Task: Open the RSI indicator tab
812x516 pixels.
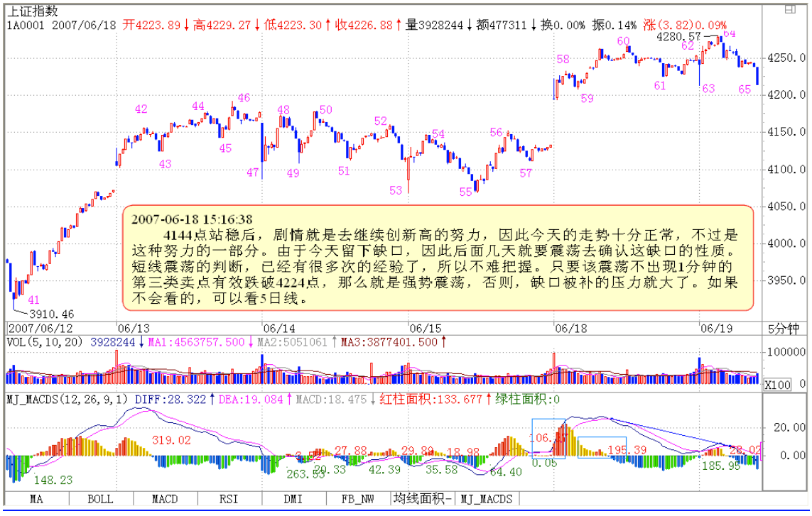Action: 229,499
